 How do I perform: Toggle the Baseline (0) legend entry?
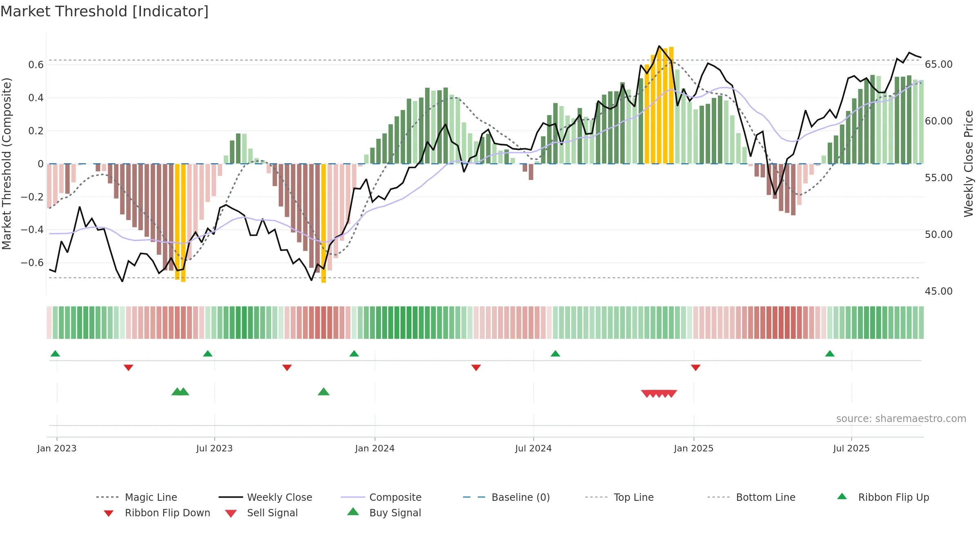pyautogui.click(x=506, y=497)
